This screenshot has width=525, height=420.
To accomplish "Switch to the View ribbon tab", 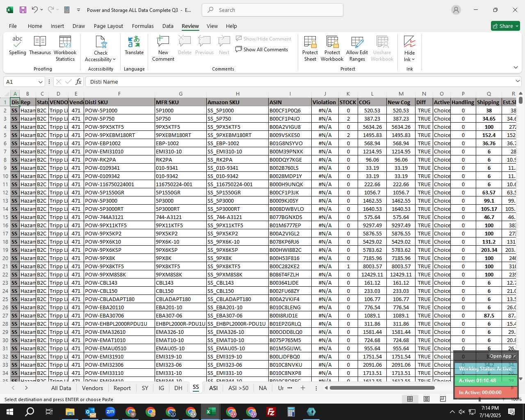I will [212, 26].
